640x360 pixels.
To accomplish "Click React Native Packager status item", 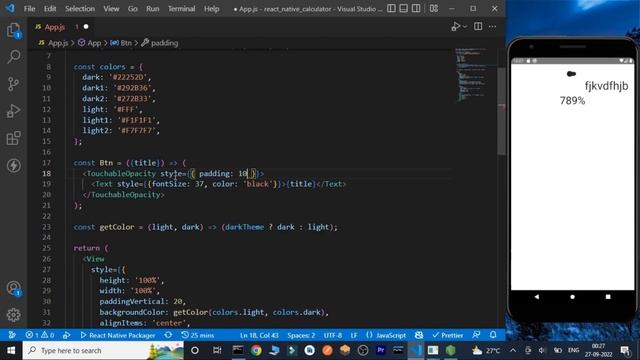I will 118,335.
